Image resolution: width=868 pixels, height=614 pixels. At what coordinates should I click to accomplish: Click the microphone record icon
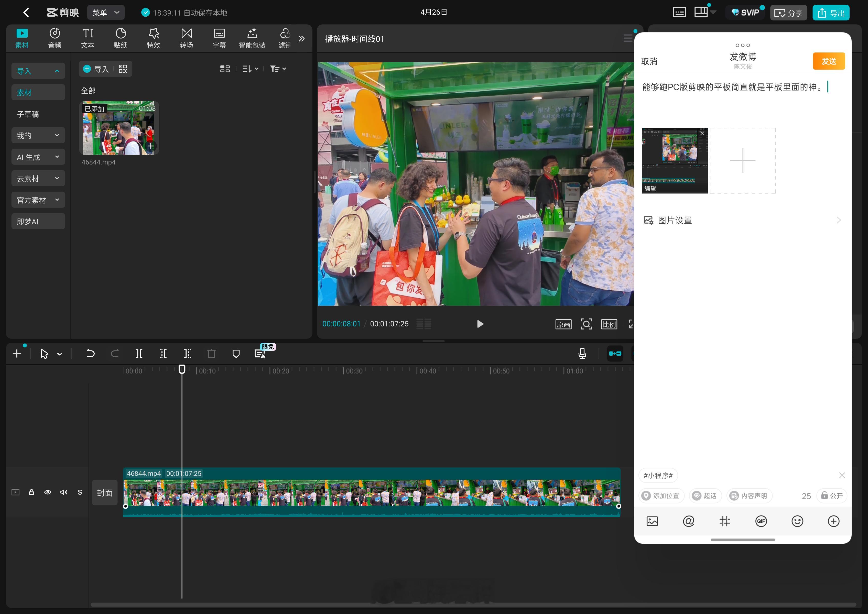coord(582,354)
